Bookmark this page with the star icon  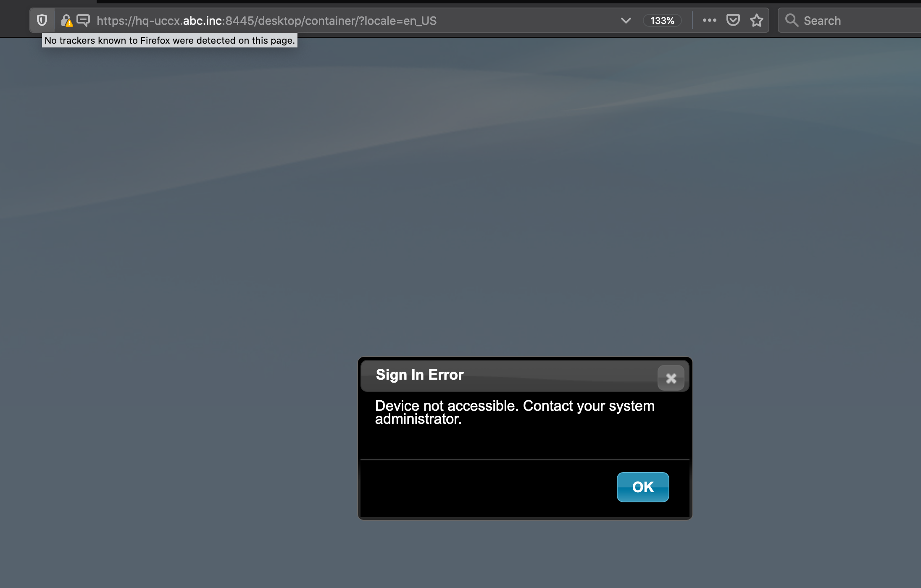point(756,20)
